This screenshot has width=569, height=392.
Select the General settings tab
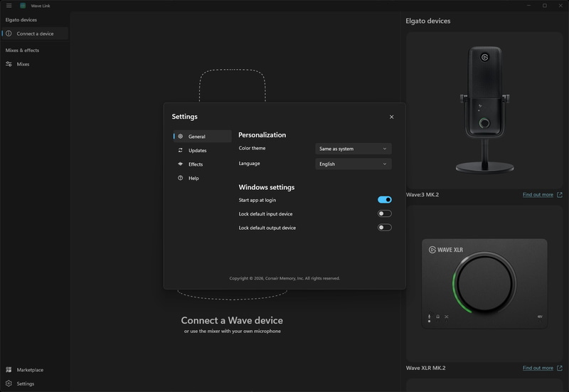[202, 136]
